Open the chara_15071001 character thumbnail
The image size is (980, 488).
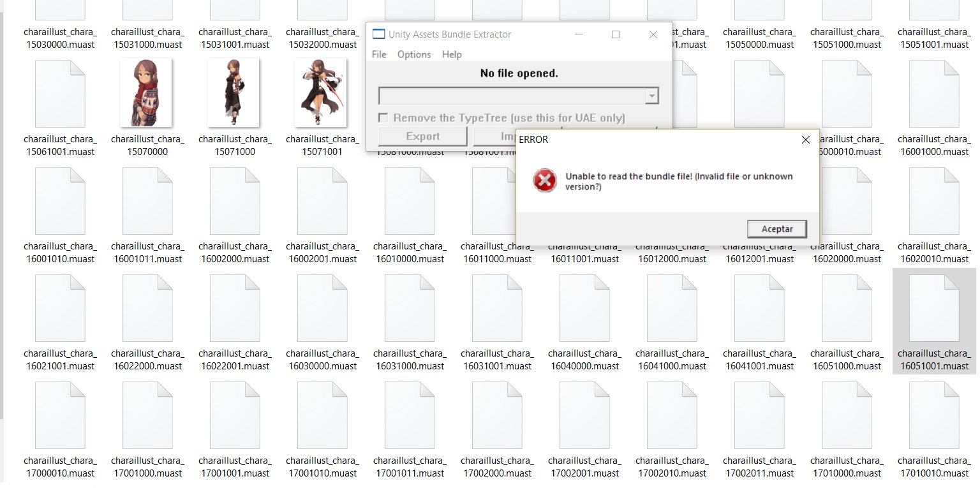click(x=322, y=92)
